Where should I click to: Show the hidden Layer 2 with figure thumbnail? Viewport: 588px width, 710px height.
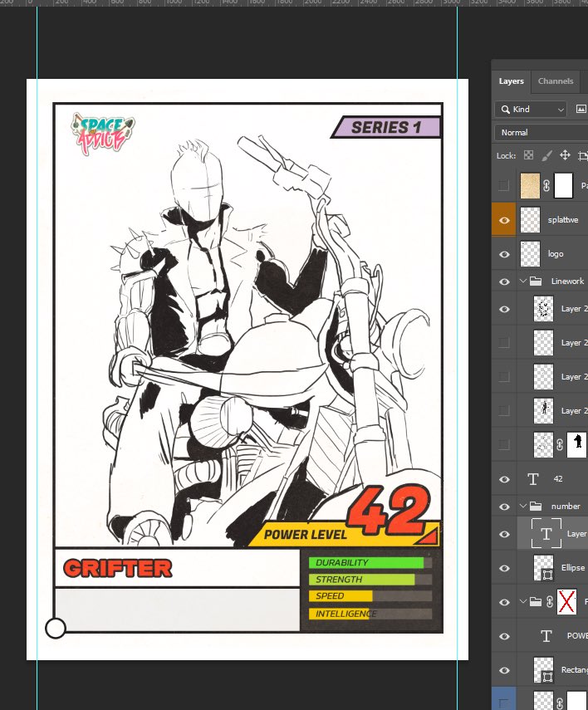tap(504, 411)
